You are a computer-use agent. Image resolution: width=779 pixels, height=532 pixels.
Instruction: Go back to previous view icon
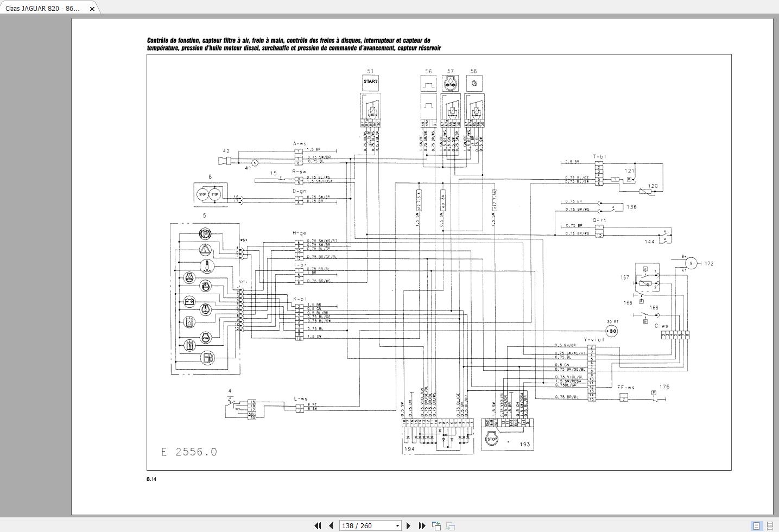pyautogui.click(x=436, y=525)
